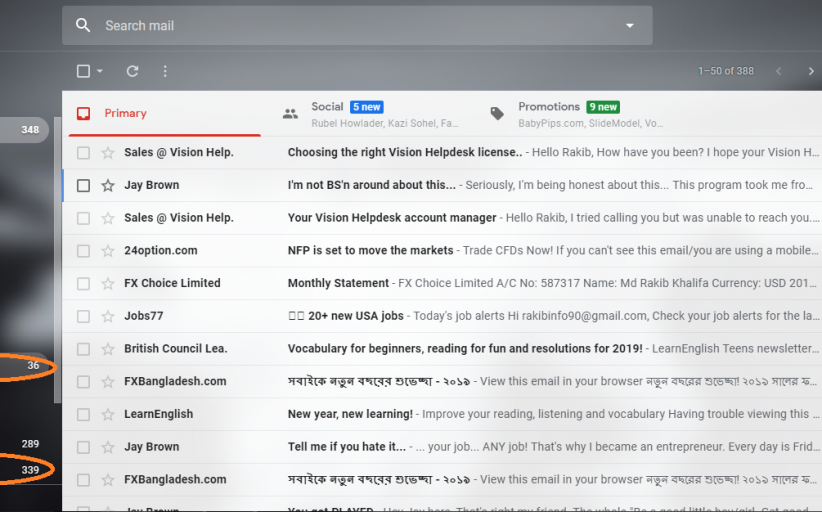
Task: Star the British Council Lea. email
Action: pyautogui.click(x=108, y=349)
